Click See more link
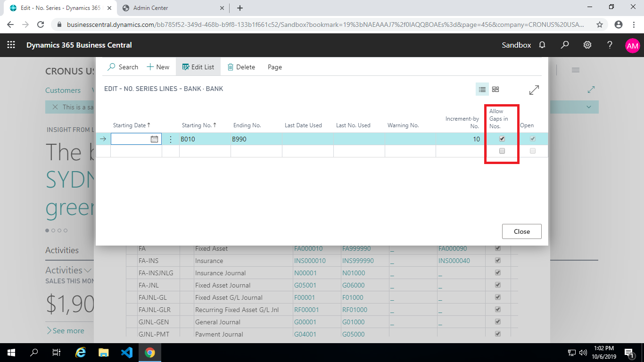Viewport: 644px width, 362px height. tap(65, 331)
